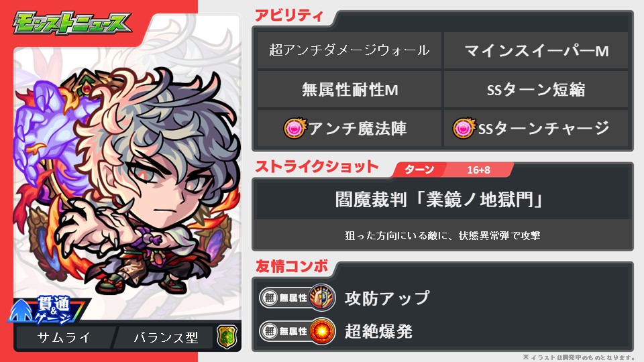Select the SSターン短縮 ability cell
644x362 pixels.
pos(536,89)
